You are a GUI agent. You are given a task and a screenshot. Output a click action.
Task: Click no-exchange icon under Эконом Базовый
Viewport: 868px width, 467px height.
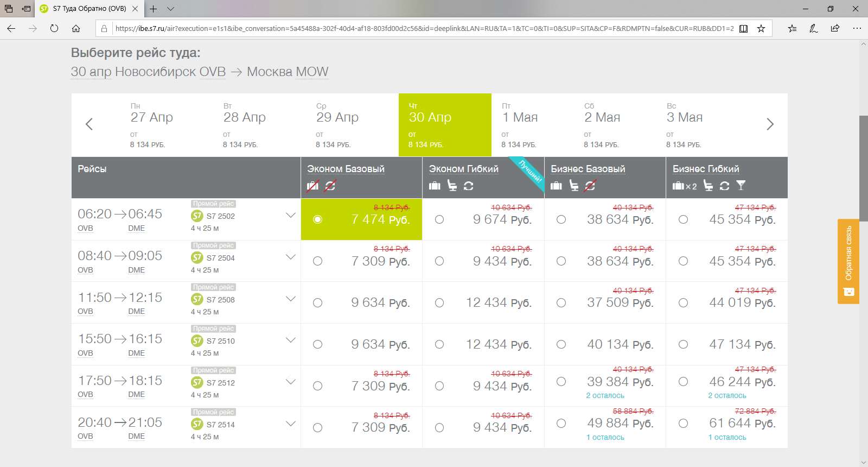click(330, 186)
